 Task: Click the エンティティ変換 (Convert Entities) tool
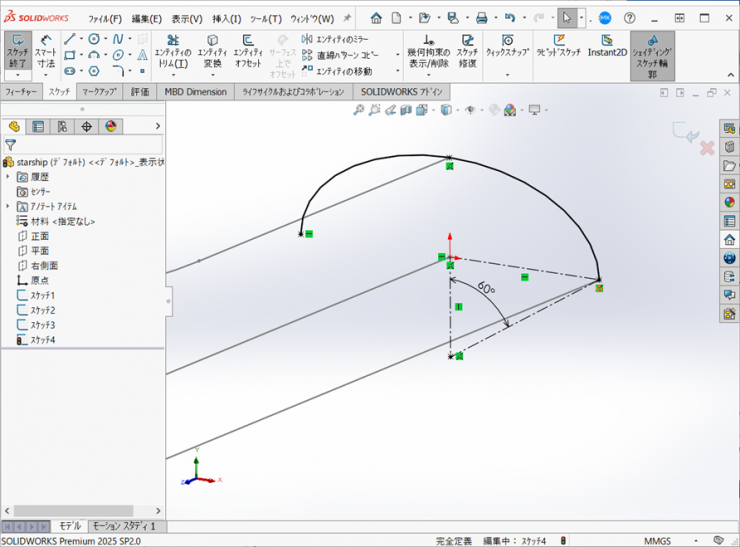(212, 52)
